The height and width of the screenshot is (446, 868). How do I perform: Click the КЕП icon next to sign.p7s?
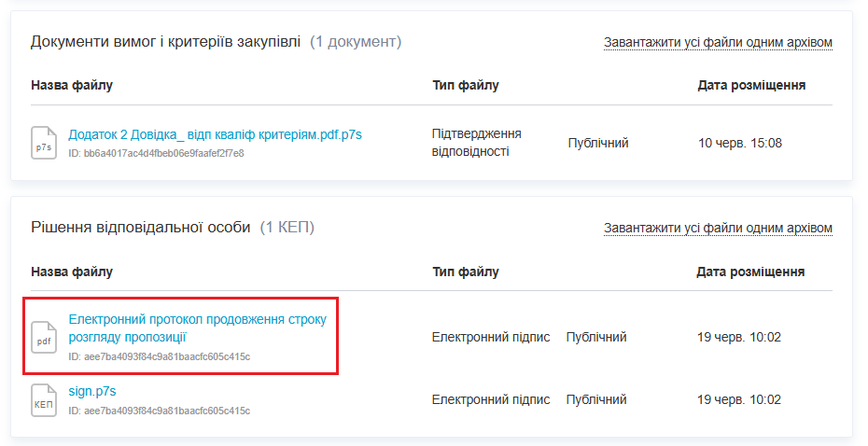(44, 399)
